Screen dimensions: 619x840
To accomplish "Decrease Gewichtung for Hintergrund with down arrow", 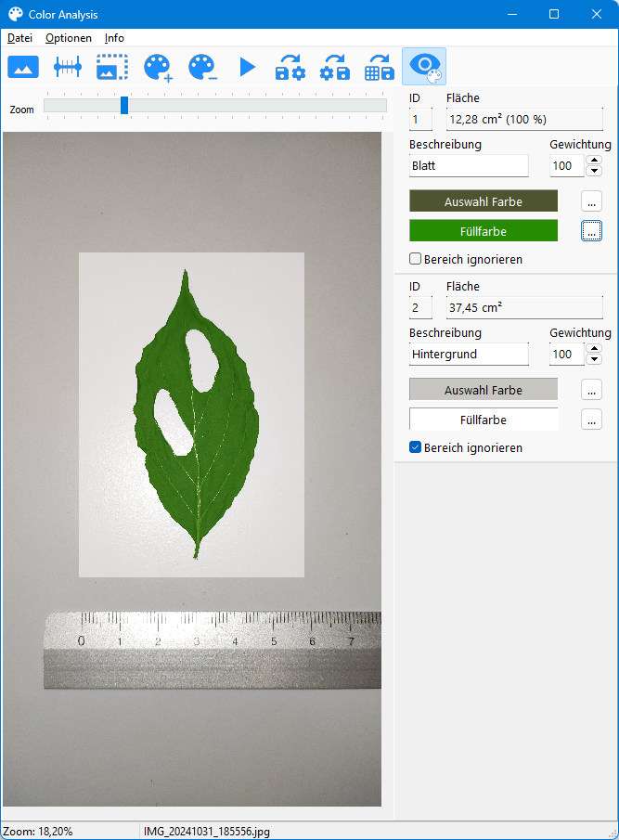I will [x=594, y=359].
